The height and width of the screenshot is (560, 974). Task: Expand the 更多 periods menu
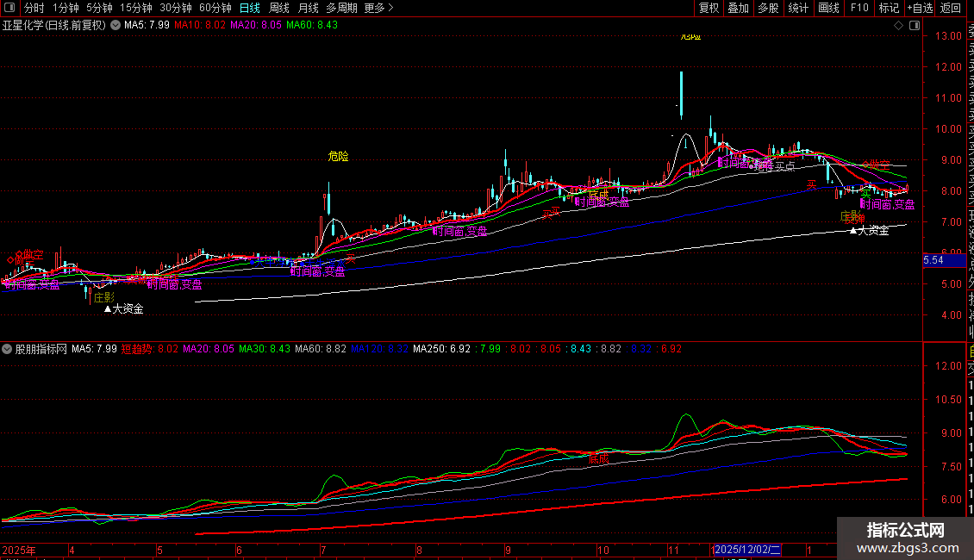pos(379,8)
